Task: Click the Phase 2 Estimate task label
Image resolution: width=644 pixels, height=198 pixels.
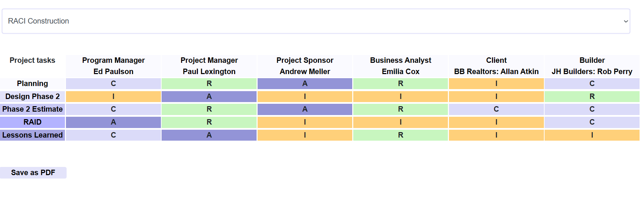Action: pos(32,109)
